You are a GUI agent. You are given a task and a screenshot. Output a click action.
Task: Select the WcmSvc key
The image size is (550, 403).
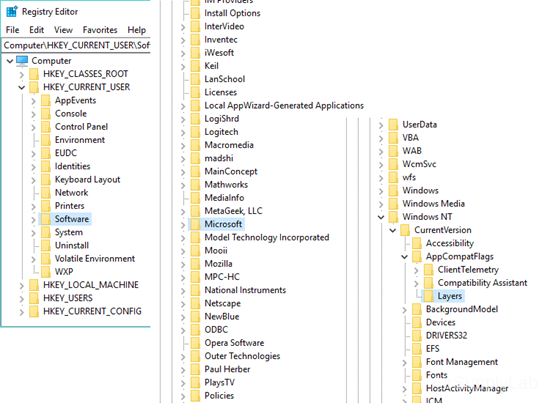[x=419, y=164]
